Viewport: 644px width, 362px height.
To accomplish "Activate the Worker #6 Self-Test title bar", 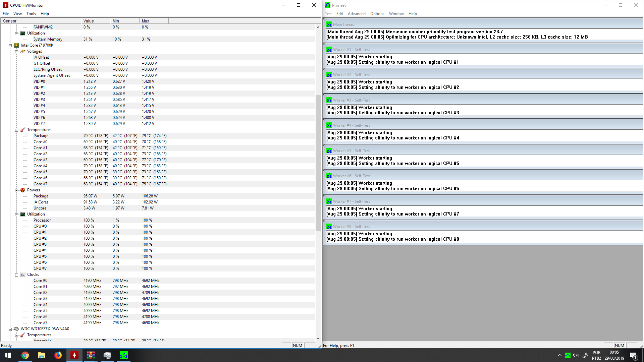I will click(483, 176).
